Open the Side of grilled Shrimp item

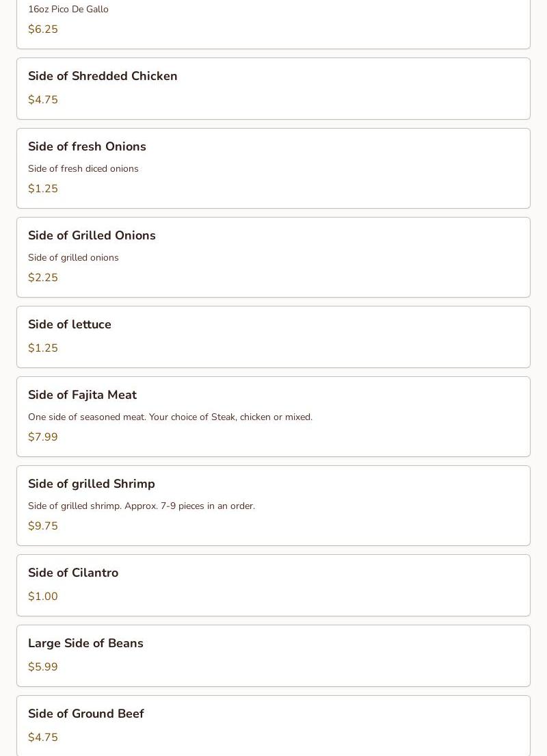click(x=92, y=484)
